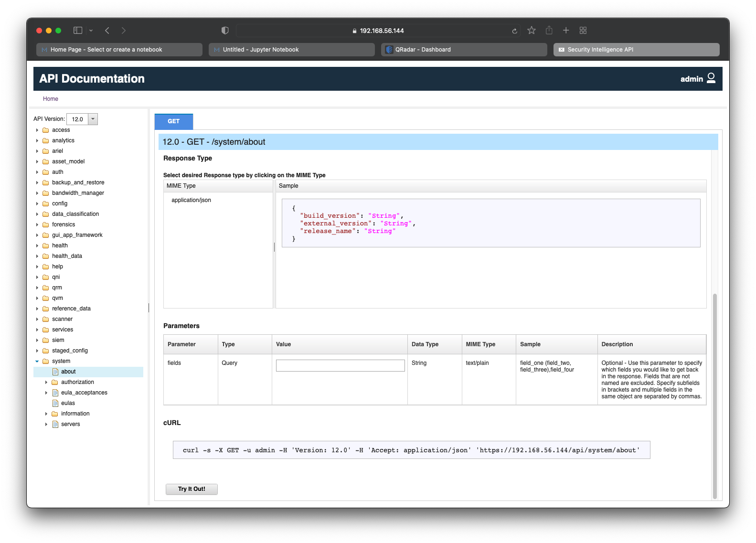This screenshot has height=543, width=756.
Task: Expand the reference_data node arrow
Action: (x=37, y=309)
